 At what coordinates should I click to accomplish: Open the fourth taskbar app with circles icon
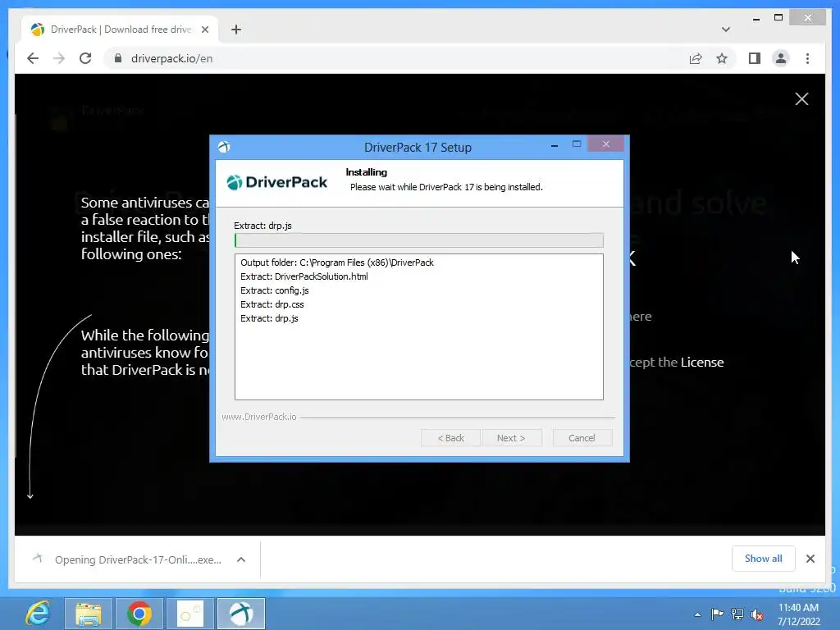190,614
